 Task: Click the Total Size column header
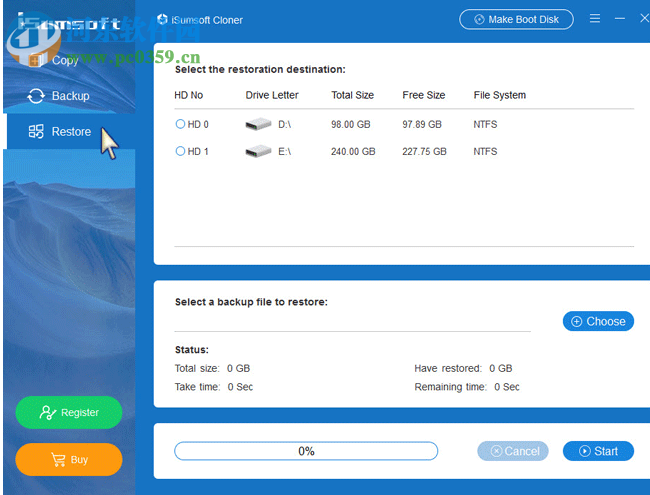pos(352,95)
